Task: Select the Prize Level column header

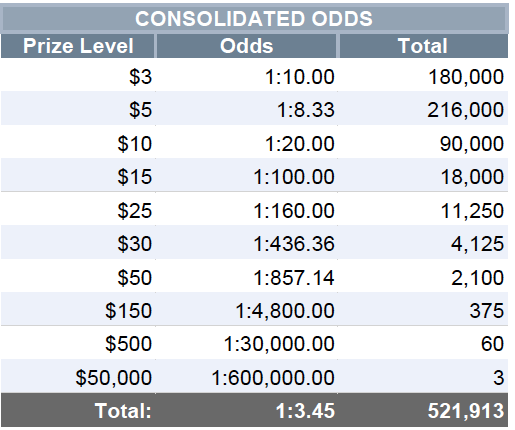Action: click(x=78, y=46)
